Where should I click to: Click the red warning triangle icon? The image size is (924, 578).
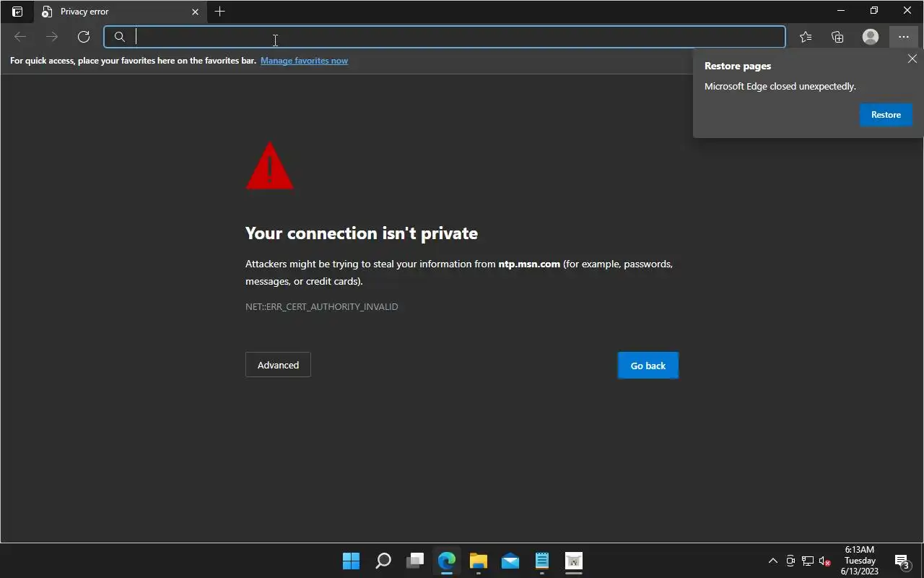point(269,165)
